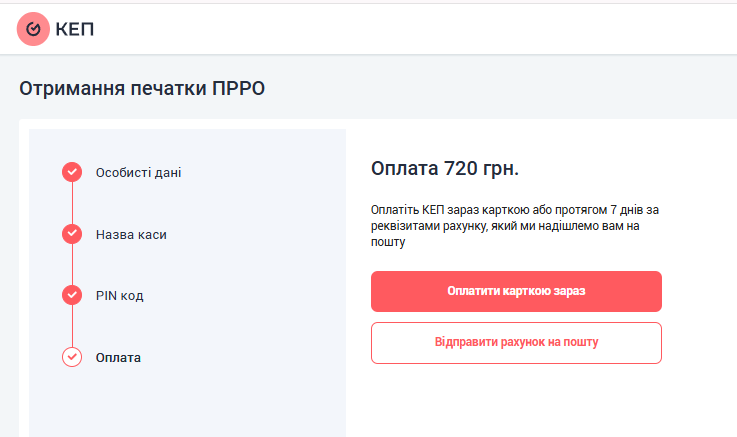
Task: Click the Оплата 720 грн. heading
Action: [x=445, y=168]
